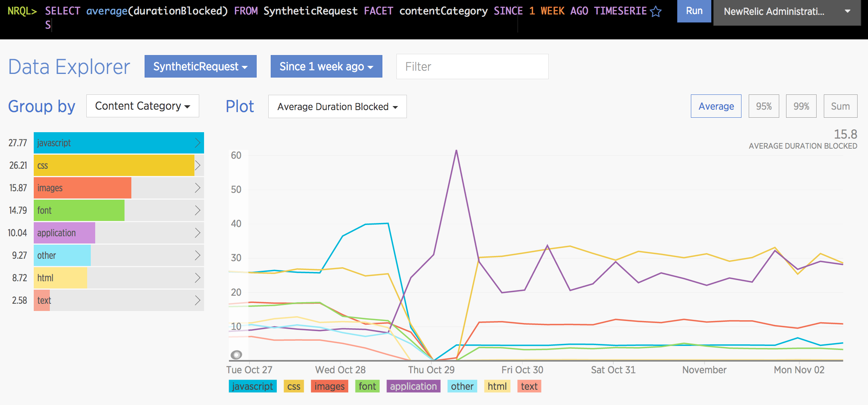Click the chevron arrow on text row

197,300
